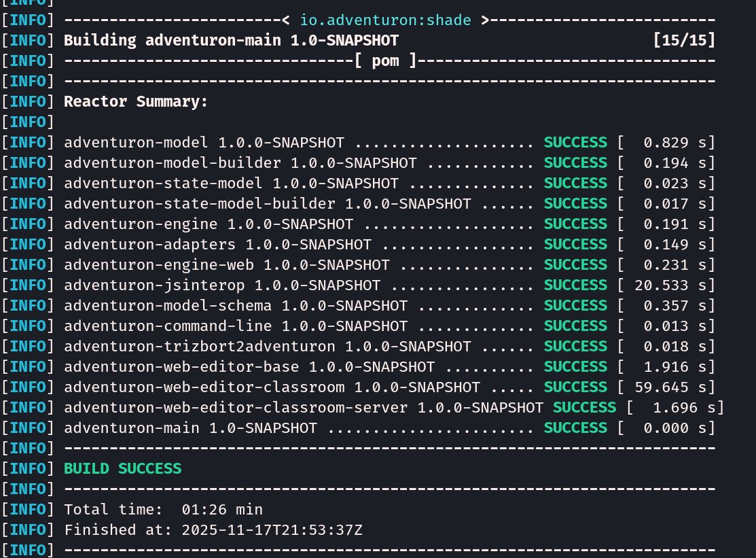
Task: Select 'adventuron-state-model 1.0.0-SNAPSHOT' text
Action: 231,183
